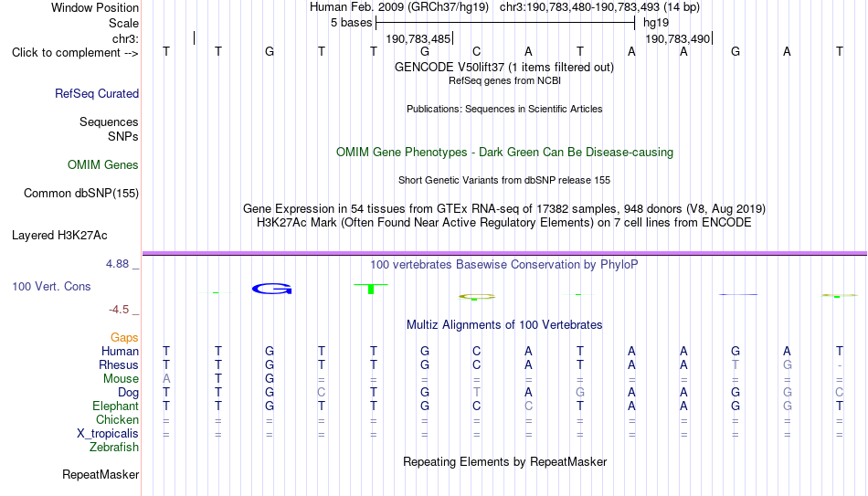The height and width of the screenshot is (496, 868).
Task: Click 'Repeating Elements by RepeatMasker' title
Action: click(x=504, y=461)
